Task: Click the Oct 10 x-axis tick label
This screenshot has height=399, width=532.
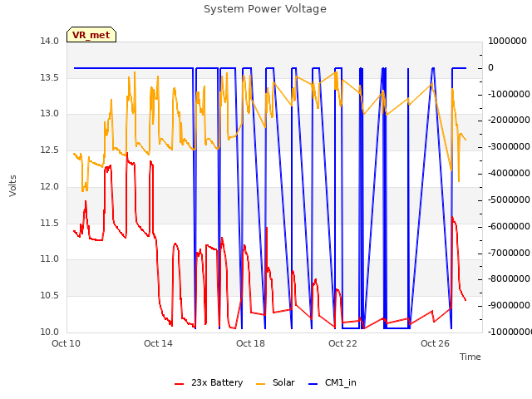Action: (x=66, y=343)
